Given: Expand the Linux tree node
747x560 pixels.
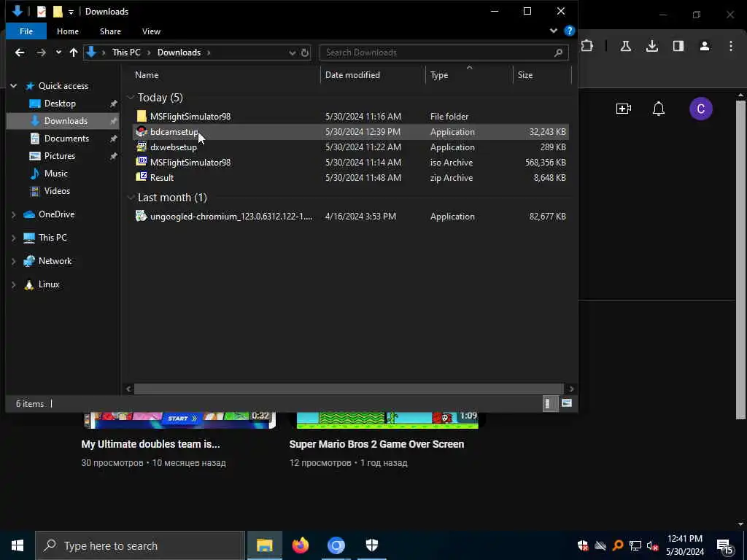Looking at the screenshot, I should [13, 284].
